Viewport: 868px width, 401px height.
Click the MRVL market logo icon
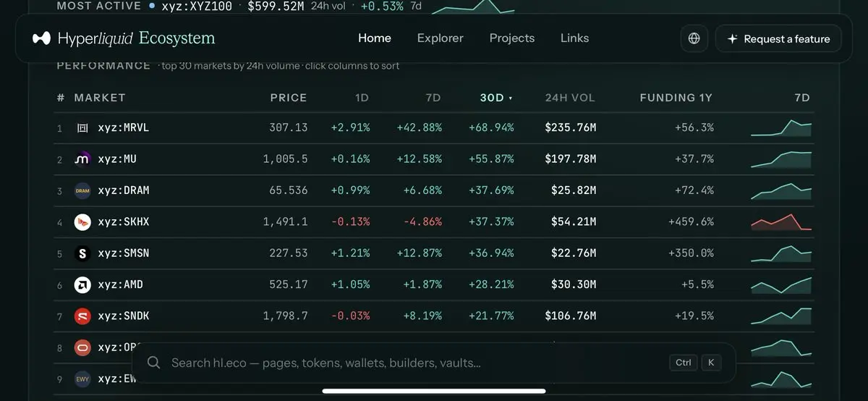click(x=82, y=127)
